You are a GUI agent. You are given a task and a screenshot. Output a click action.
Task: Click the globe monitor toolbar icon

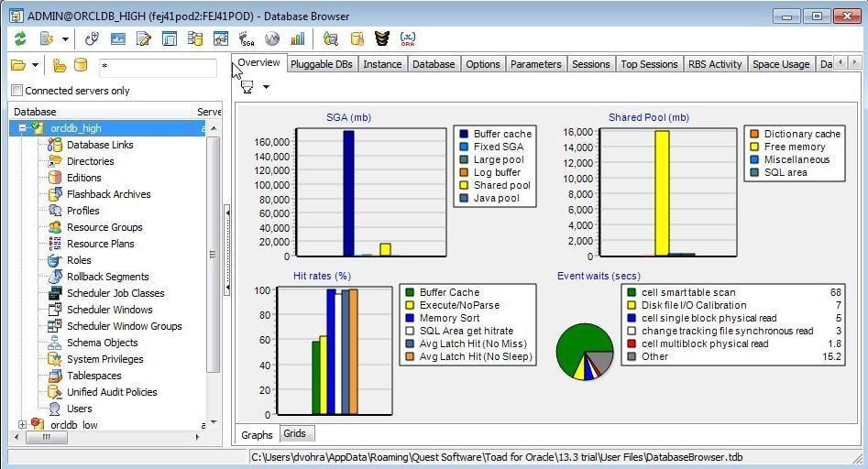click(272, 38)
